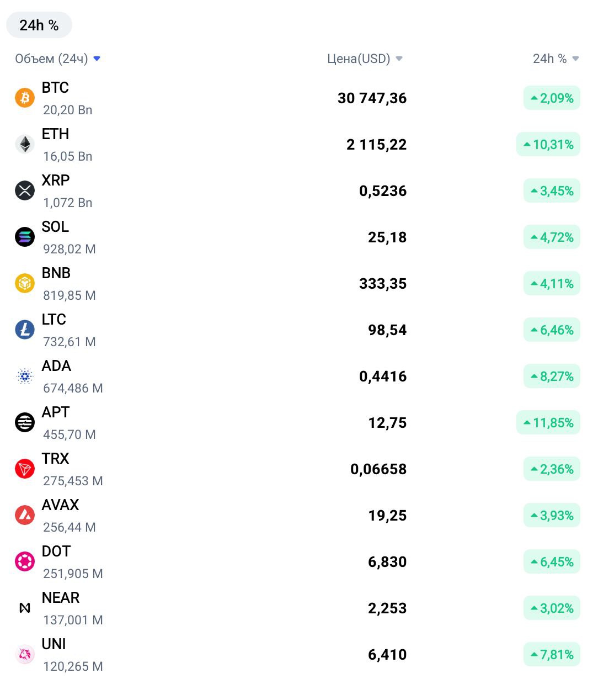Open BTC price 30 747,36

[x=372, y=98]
